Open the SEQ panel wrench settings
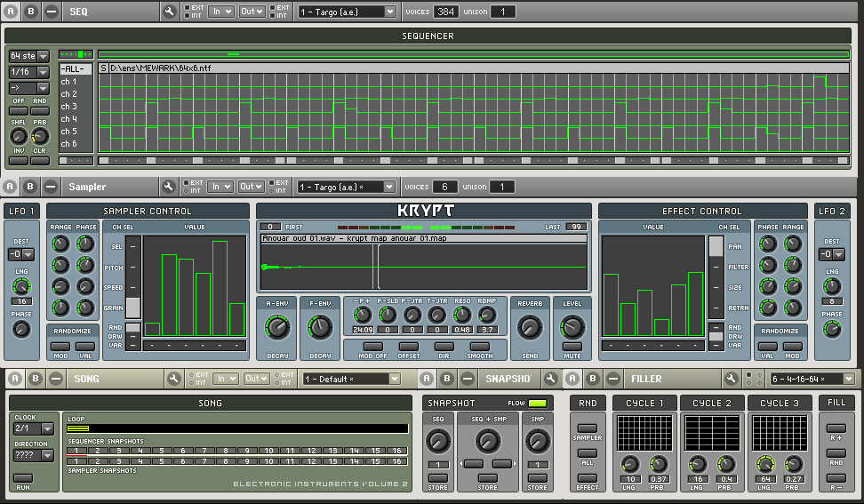864x504 pixels. [169, 12]
